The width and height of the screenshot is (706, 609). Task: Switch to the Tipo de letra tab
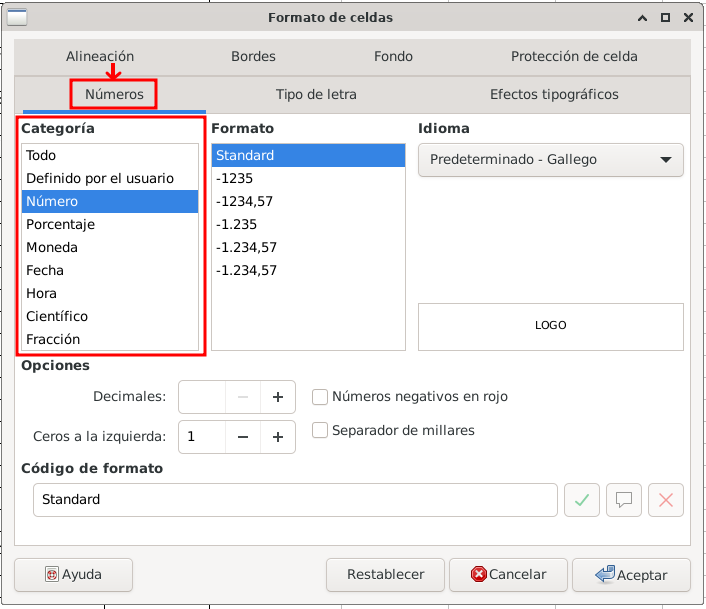point(316,95)
